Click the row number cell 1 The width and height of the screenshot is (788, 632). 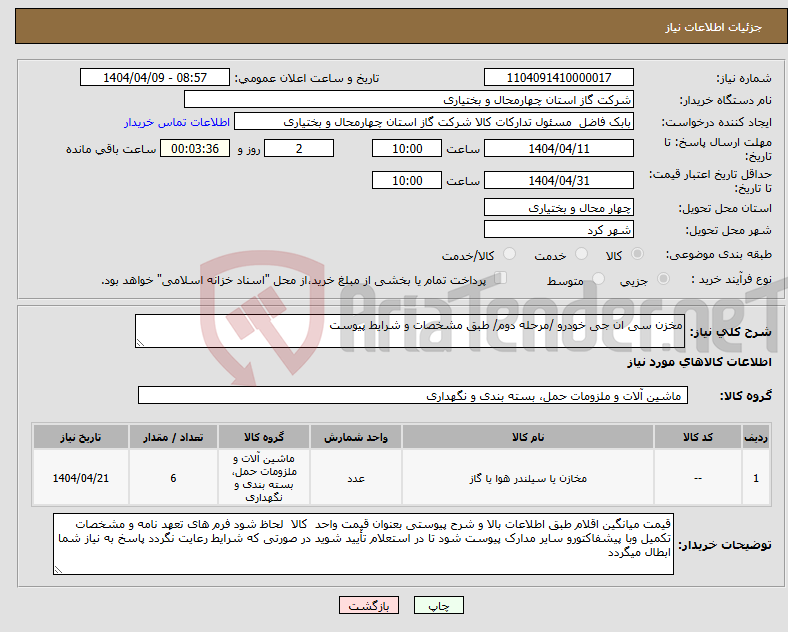[756, 478]
